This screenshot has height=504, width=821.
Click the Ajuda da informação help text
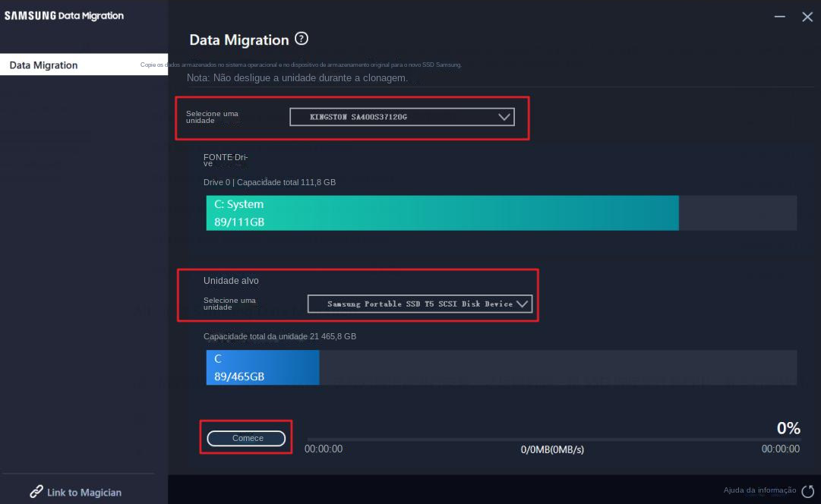point(759,490)
